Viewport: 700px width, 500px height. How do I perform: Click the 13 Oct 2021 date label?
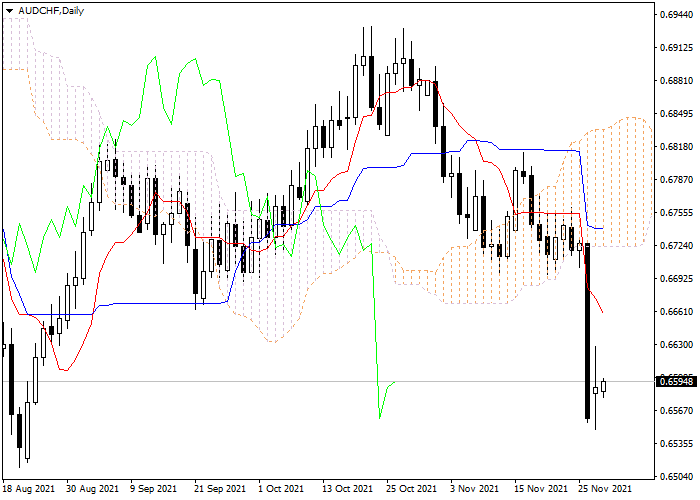point(347,489)
